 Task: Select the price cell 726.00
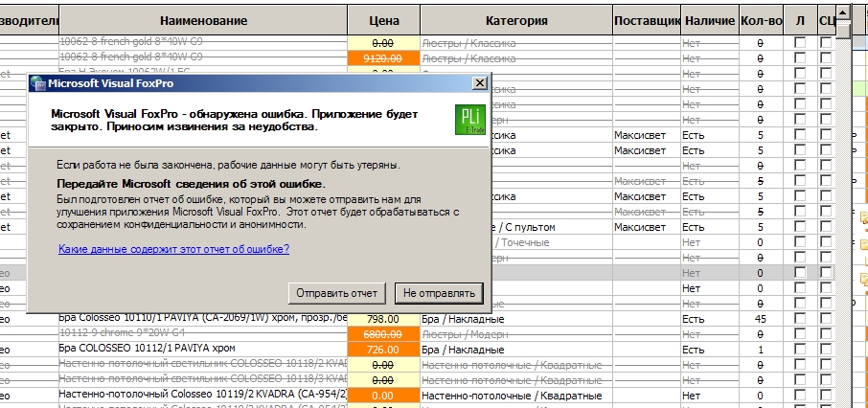pos(383,350)
